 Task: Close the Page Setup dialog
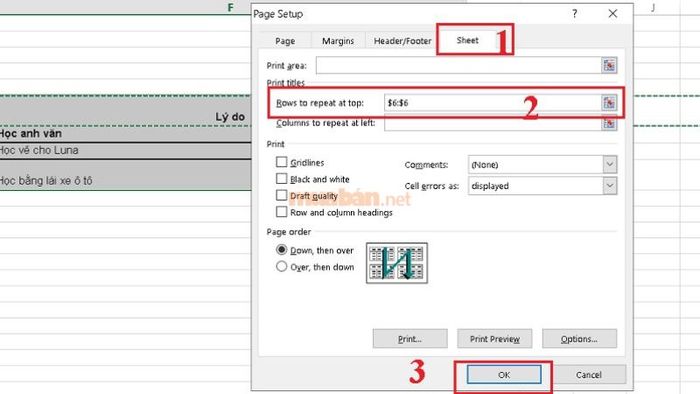[x=612, y=14]
